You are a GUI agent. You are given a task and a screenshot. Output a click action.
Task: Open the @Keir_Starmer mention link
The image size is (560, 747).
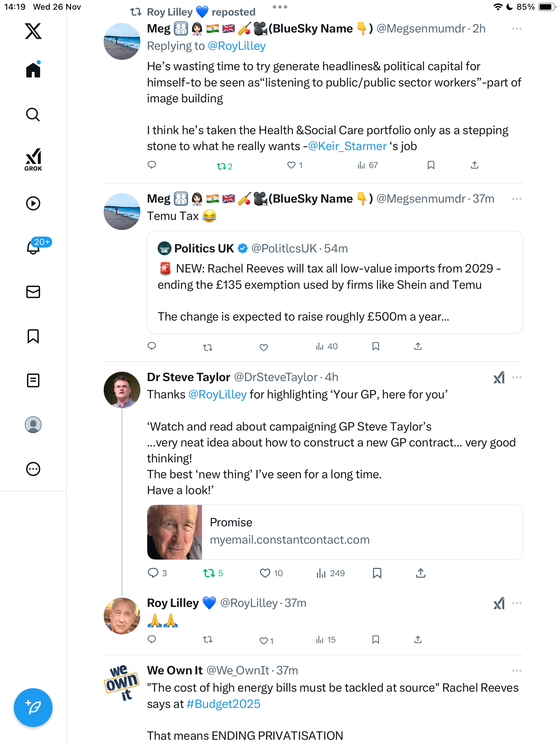(347, 146)
